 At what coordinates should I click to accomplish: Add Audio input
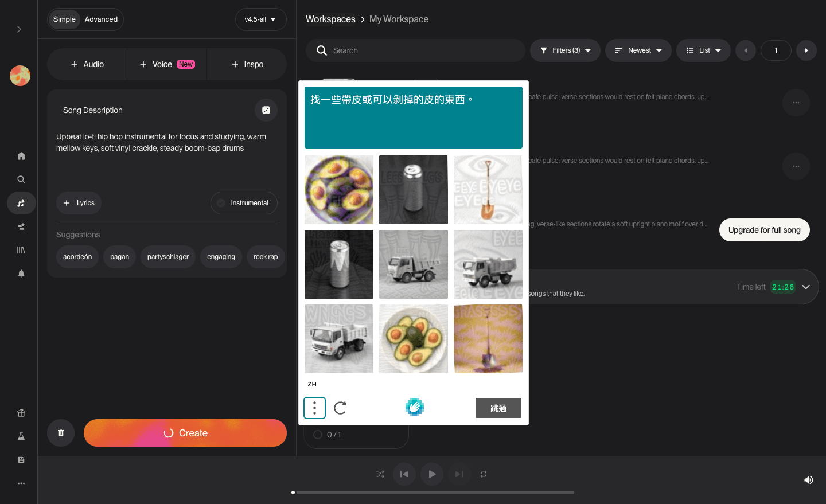(x=87, y=64)
